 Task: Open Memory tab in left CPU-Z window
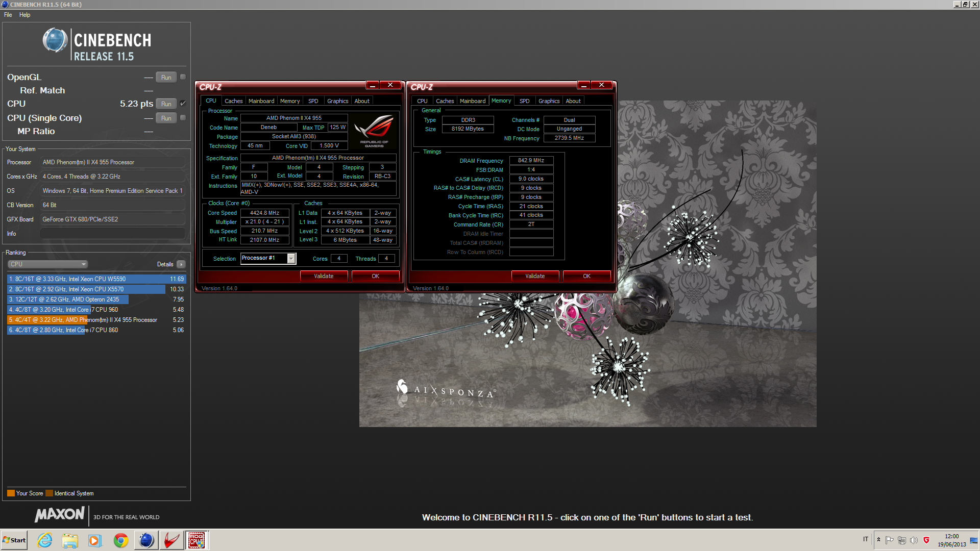(x=290, y=101)
